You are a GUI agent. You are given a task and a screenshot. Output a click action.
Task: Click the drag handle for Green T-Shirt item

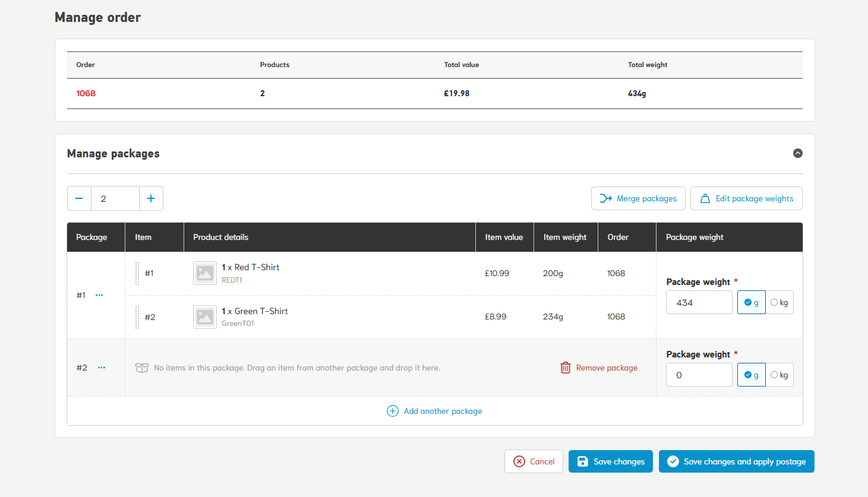(x=137, y=317)
